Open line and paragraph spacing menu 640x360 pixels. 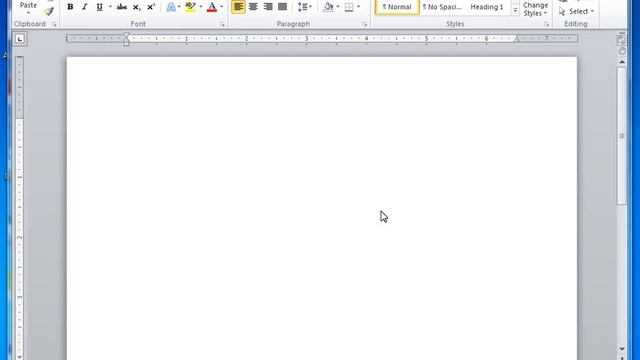pos(304,7)
